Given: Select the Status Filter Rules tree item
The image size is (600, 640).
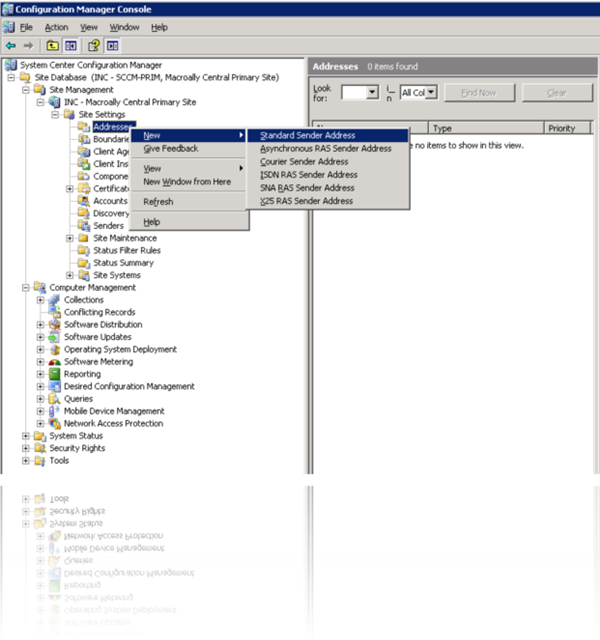Looking at the screenshot, I should (127, 250).
